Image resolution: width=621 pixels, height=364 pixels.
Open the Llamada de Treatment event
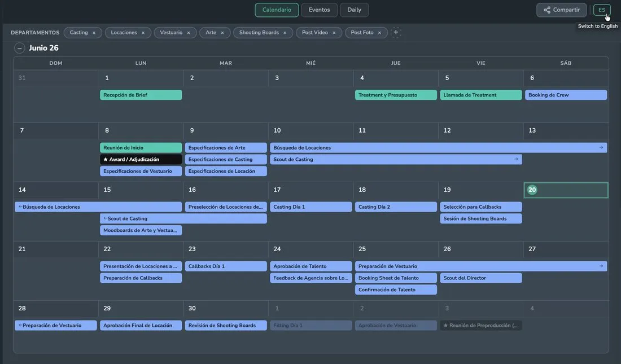[x=481, y=95]
